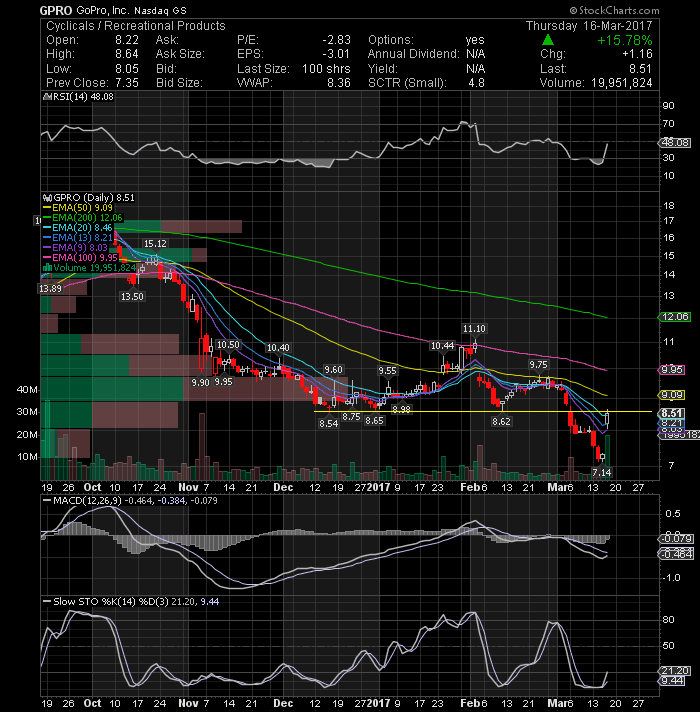
Task: Click the 48.08 RSI tag on the right axis
Action: 675,143
